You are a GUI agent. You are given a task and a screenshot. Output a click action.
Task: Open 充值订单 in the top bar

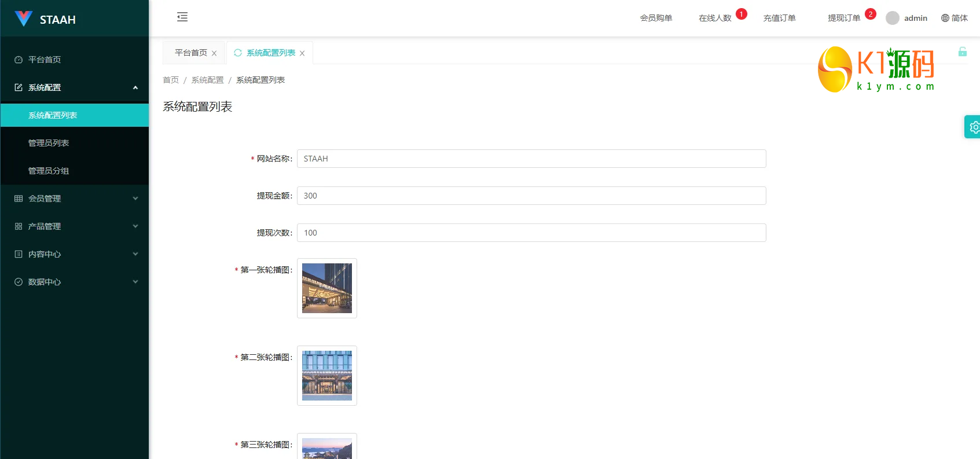pos(779,18)
